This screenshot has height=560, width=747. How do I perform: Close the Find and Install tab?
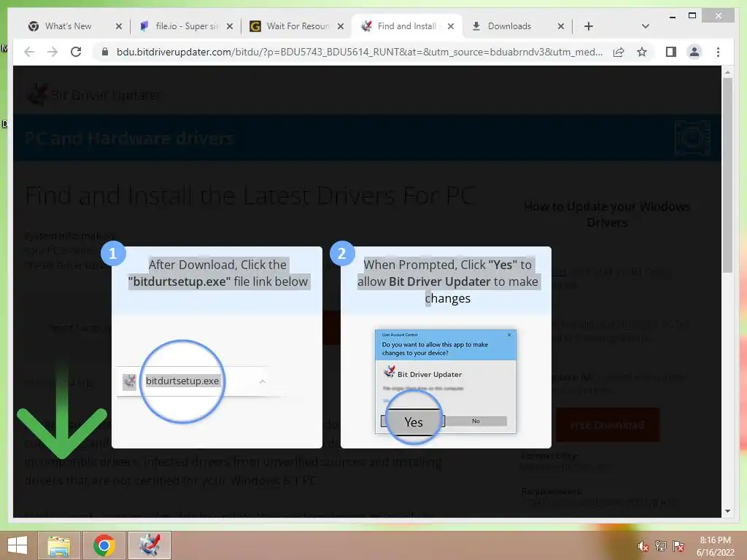pyautogui.click(x=451, y=27)
